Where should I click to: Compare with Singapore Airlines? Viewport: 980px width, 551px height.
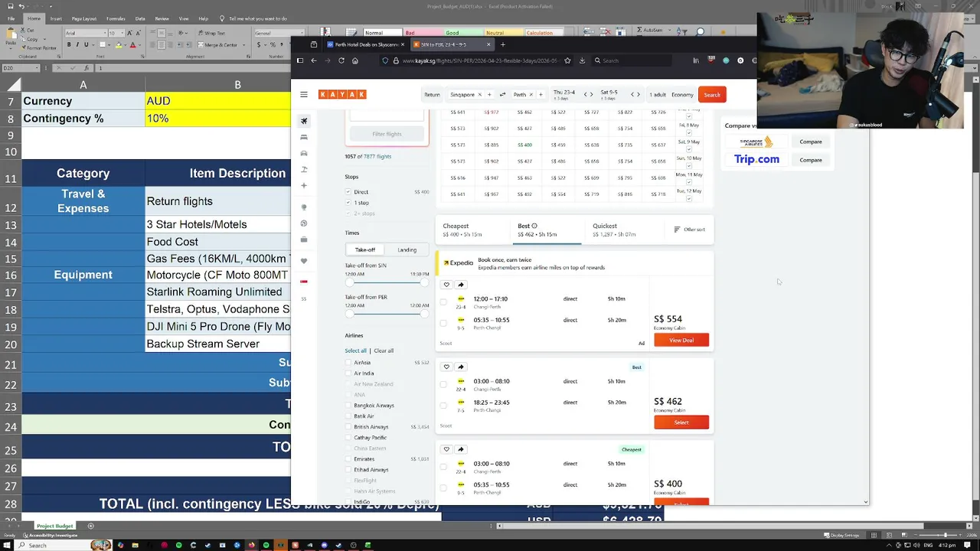(x=811, y=142)
